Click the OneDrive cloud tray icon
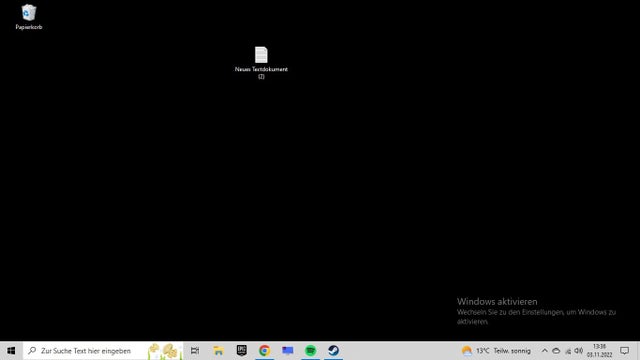640x360 pixels. [x=556, y=351]
